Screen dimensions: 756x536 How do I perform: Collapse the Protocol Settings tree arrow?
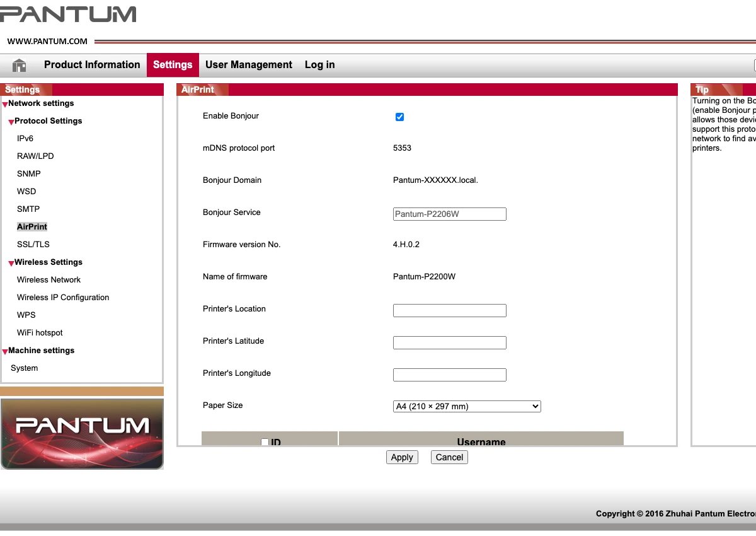pos(11,122)
